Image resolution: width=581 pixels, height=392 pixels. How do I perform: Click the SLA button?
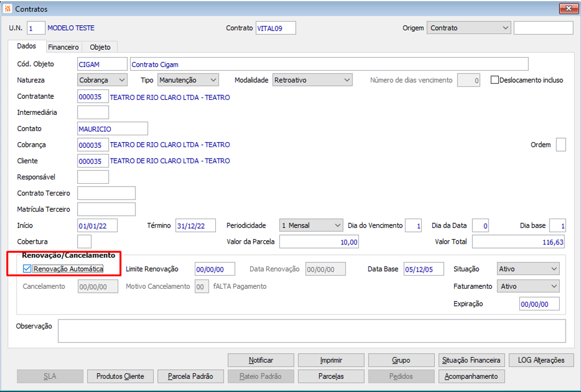[x=50, y=376]
